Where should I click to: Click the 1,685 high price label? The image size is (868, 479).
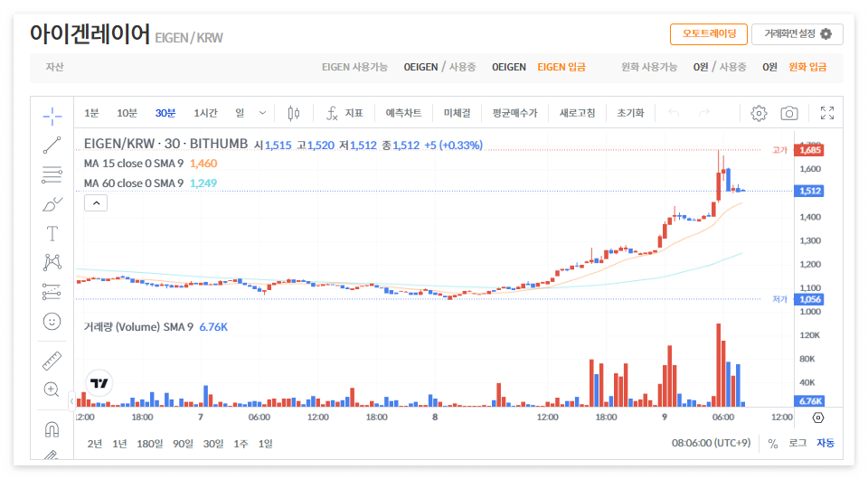(x=809, y=150)
